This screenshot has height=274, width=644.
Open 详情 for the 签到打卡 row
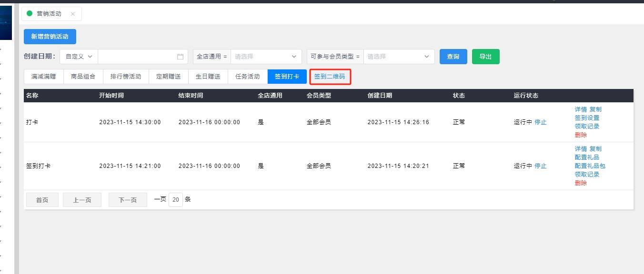click(x=581, y=149)
